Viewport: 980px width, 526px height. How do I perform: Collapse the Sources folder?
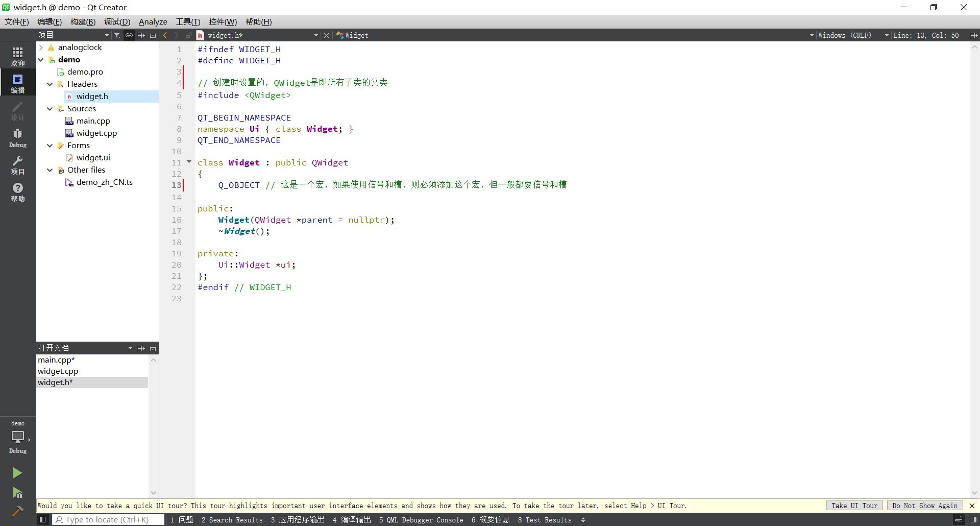tap(50, 109)
